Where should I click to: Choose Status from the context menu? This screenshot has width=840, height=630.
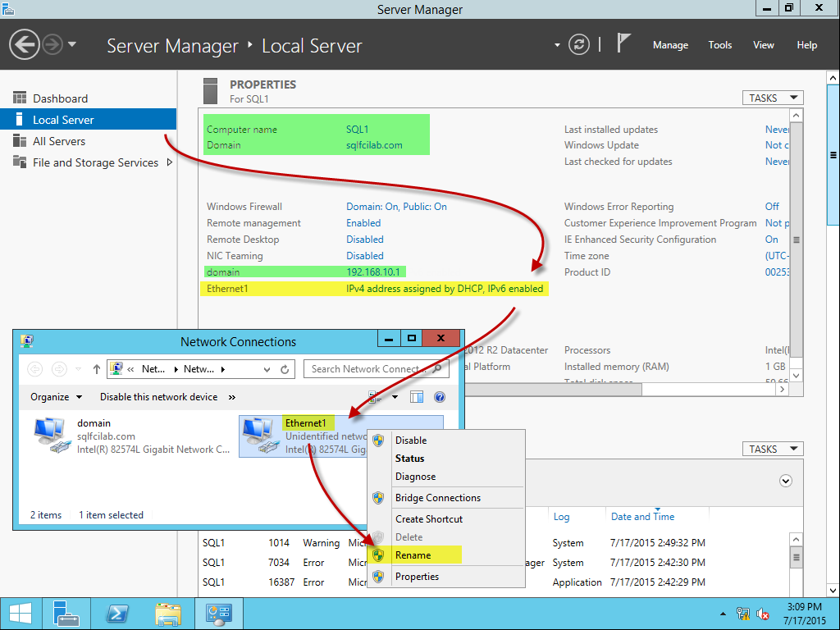pos(445,459)
